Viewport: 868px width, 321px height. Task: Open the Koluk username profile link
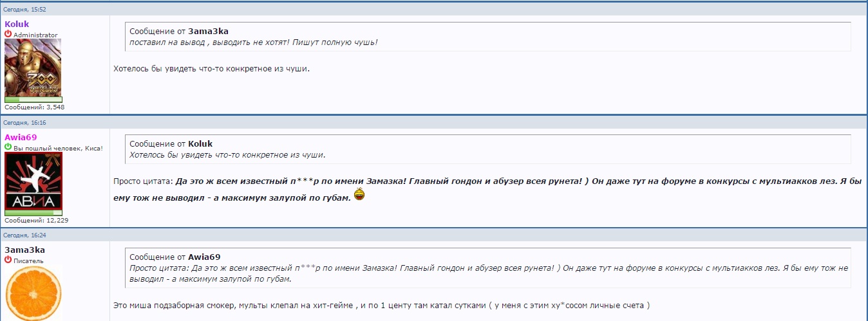click(17, 24)
